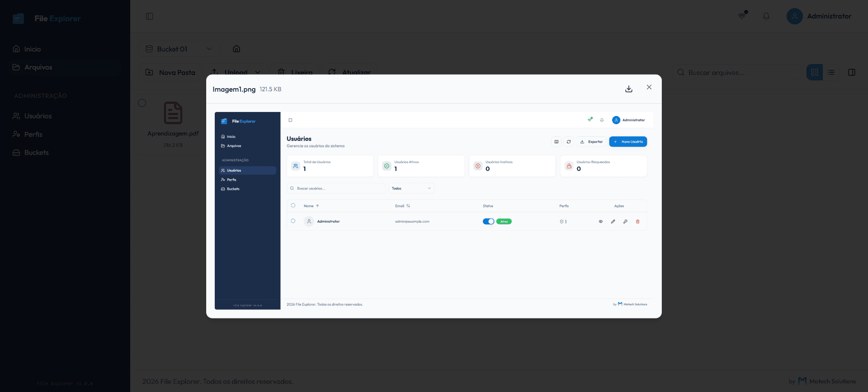868x392 pixels.
Task: Go to bucket root via home icon
Action: 236,49
